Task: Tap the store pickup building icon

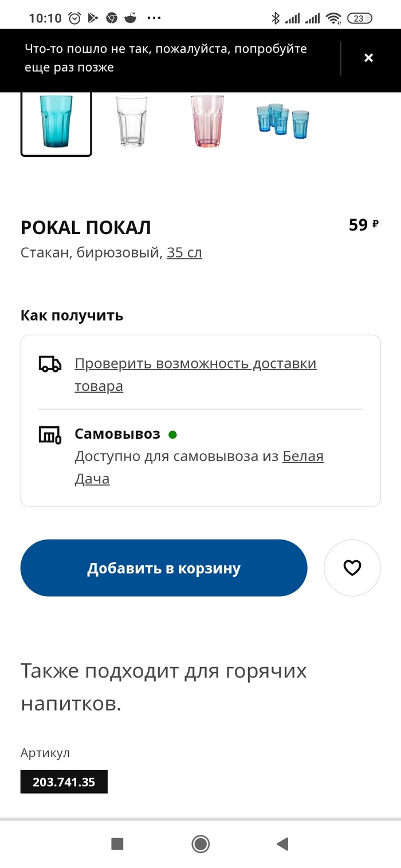Action: coord(49,435)
